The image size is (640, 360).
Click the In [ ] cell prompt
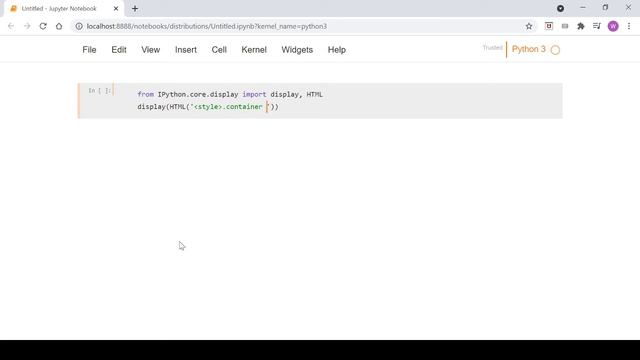point(100,91)
